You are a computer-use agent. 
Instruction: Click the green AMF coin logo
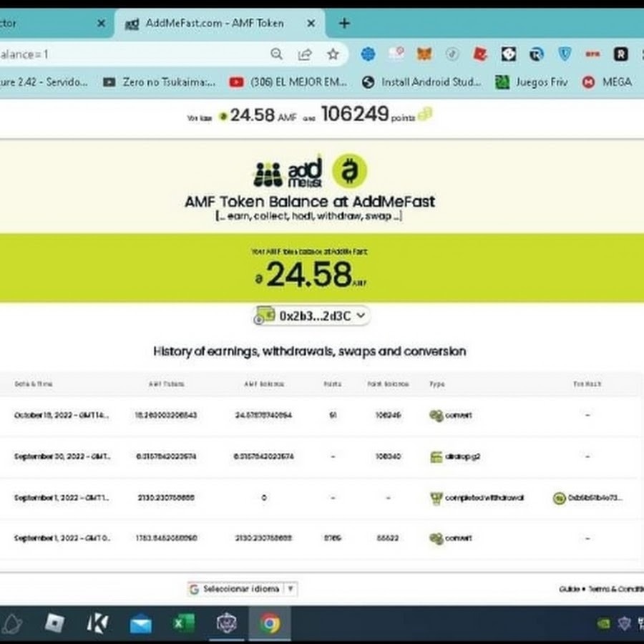[349, 171]
